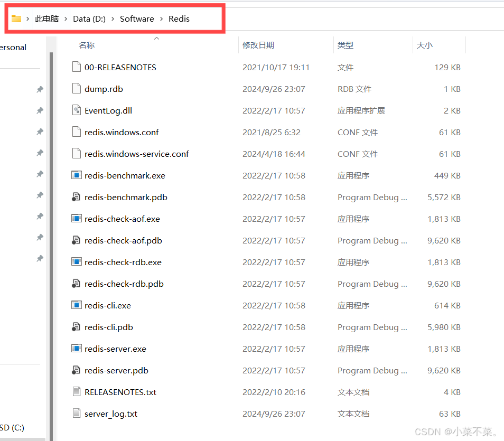
Task: Click the date 2024/4/18 16:44
Action: (x=274, y=154)
